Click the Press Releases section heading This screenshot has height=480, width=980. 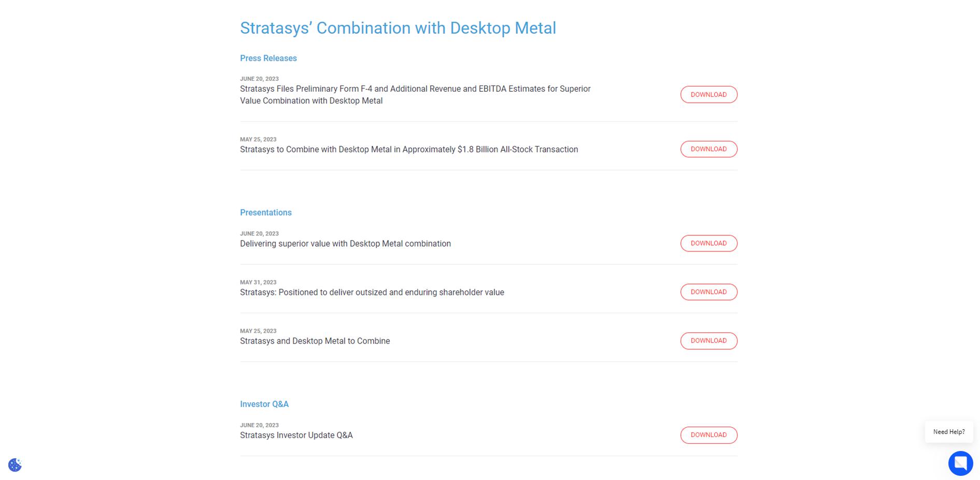(268, 59)
